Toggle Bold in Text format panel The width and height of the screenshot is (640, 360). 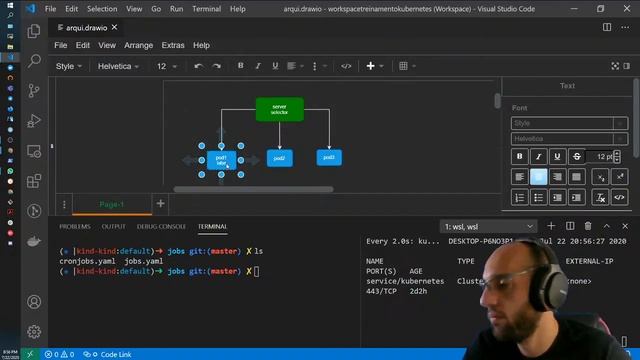520,156
